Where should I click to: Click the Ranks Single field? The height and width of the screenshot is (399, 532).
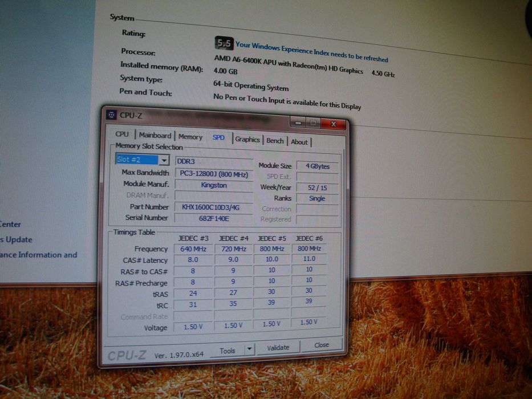click(x=317, y=198)
